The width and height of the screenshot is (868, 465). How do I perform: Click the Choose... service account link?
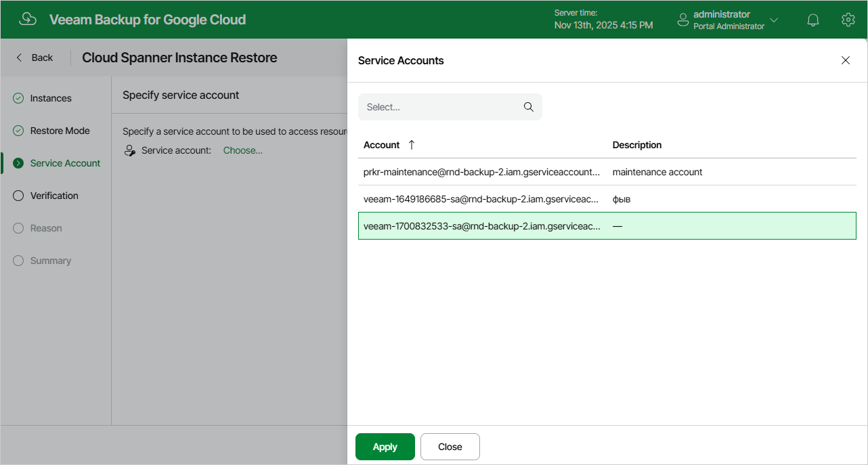243,150
